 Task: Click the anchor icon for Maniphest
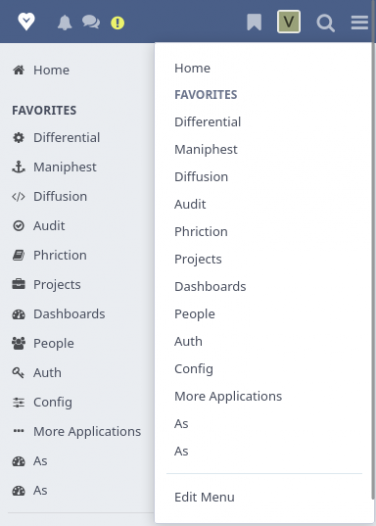(x=18, y=167)
